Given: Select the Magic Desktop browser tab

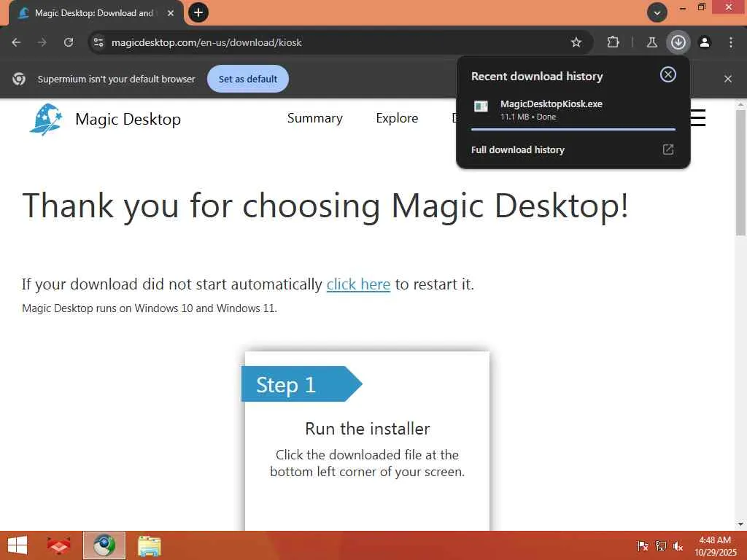Looking at the screenshot, I should [x=94, y=13].
